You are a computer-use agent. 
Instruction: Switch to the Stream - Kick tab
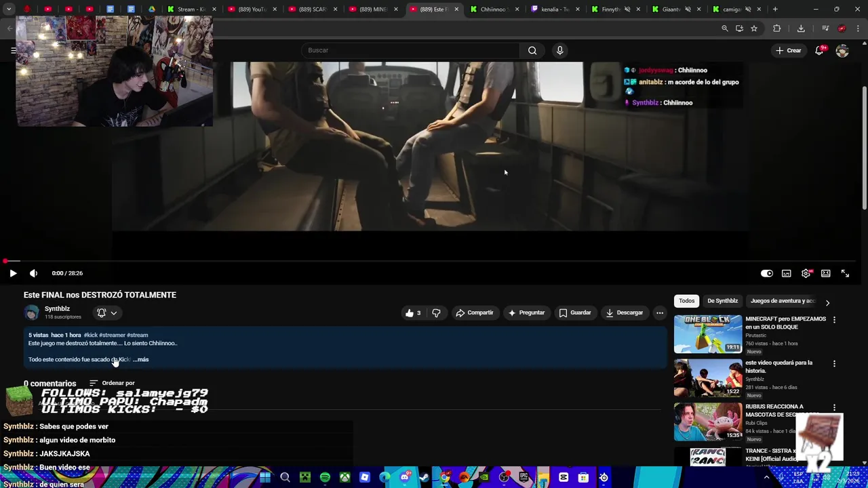[x=191, y=9]
